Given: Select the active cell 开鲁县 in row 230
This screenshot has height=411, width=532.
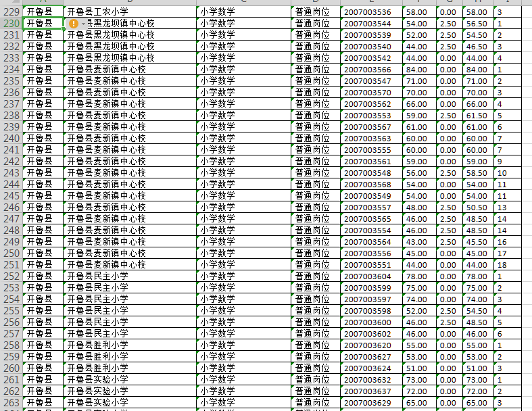Looking at the screenshot, I should pos(43,24).
